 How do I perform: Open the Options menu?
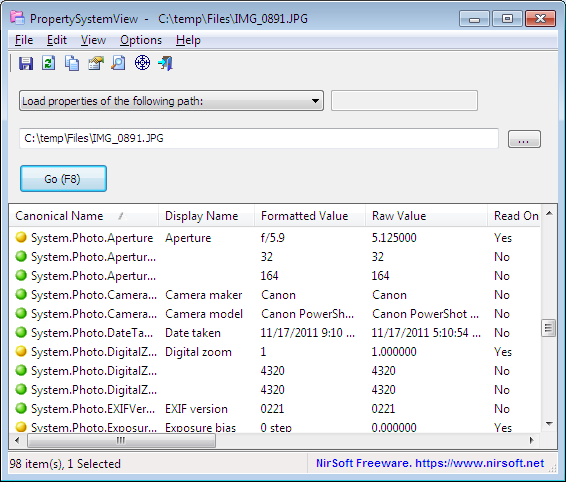141,40
